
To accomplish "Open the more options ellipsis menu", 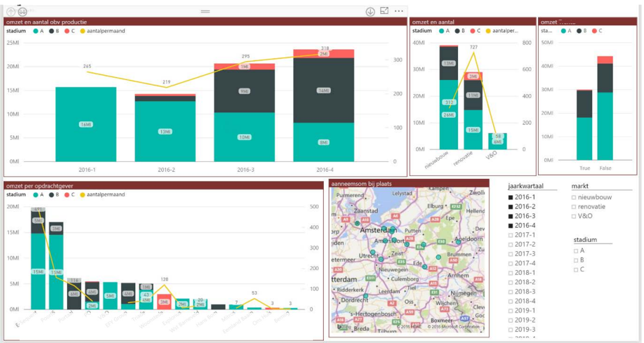I will coord(399,11).
